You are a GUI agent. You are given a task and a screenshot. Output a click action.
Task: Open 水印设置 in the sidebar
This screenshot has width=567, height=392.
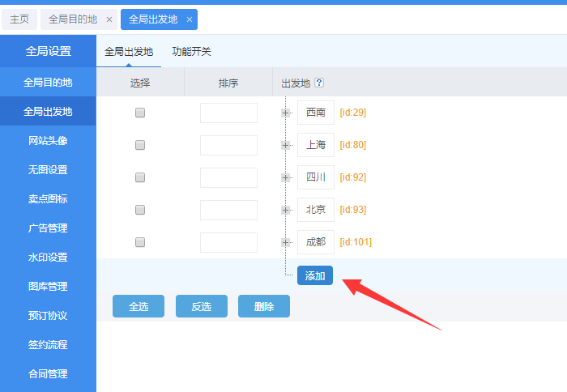[x=48, y=258]
